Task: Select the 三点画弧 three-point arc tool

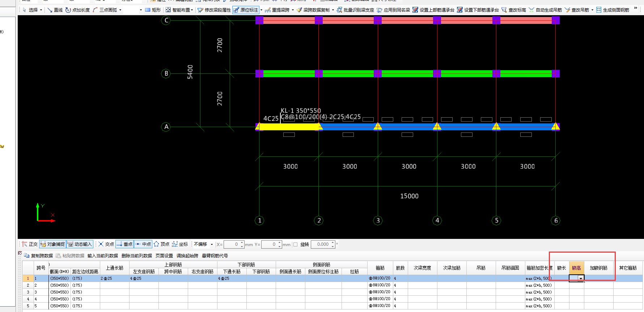Action: (105, 10)
